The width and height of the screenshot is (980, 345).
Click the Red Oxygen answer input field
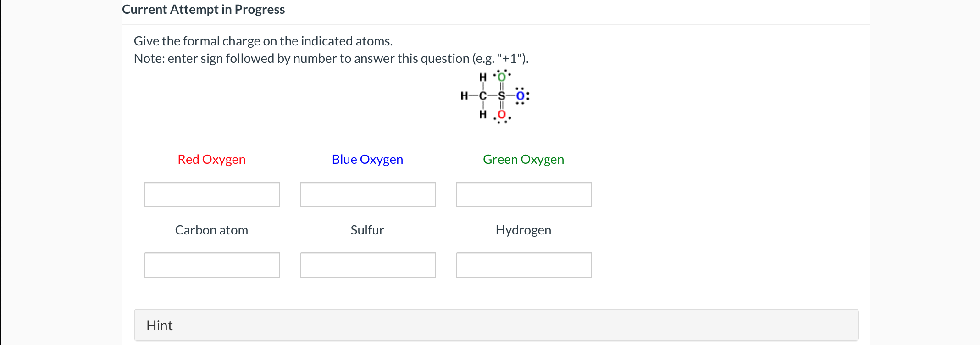211,195
